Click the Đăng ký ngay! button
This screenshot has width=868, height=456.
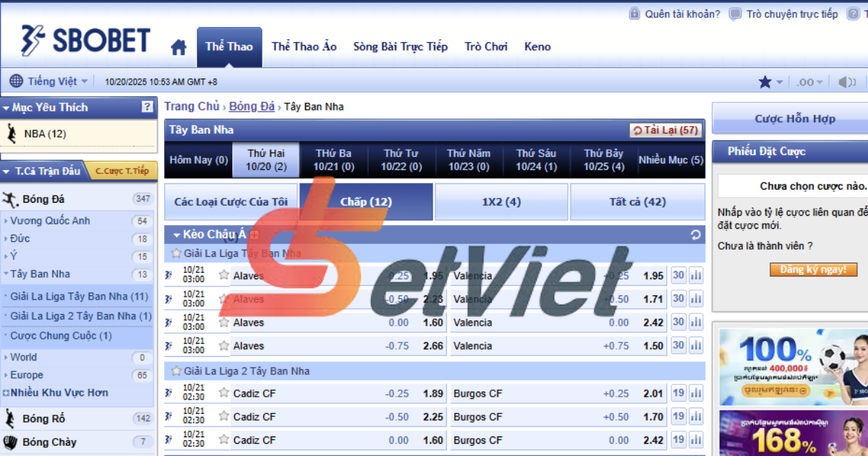point(813,269)
